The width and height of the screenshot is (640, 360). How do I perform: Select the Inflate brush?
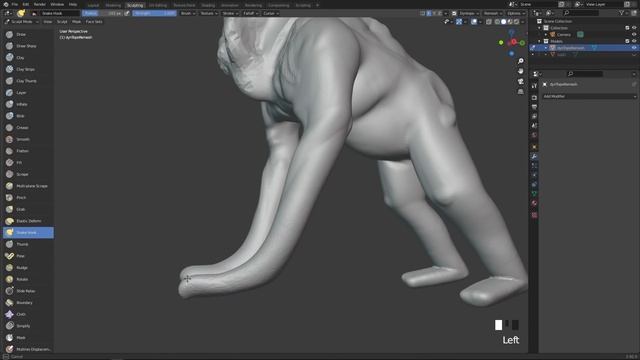[x=28, y=104]
